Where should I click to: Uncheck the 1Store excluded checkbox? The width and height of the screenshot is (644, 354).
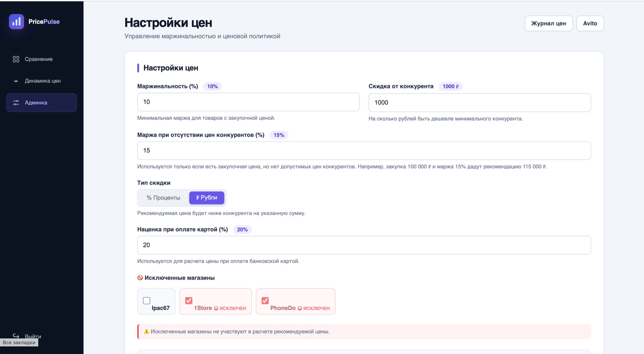pos(189,301)
